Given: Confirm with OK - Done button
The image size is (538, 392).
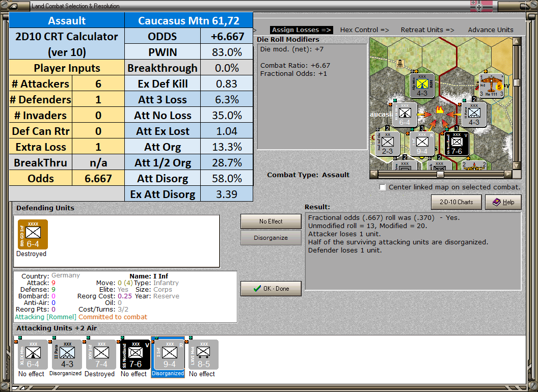Looking at the screenshot, I should coord(271,289).
